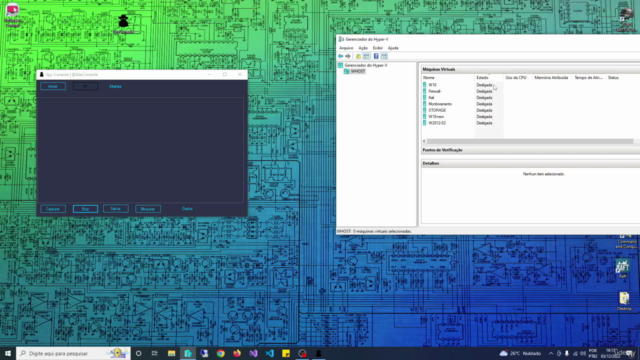Click the Salvar button in Spy Conecte
Viewport: 640px width, 360px height.
coord(116,209)
